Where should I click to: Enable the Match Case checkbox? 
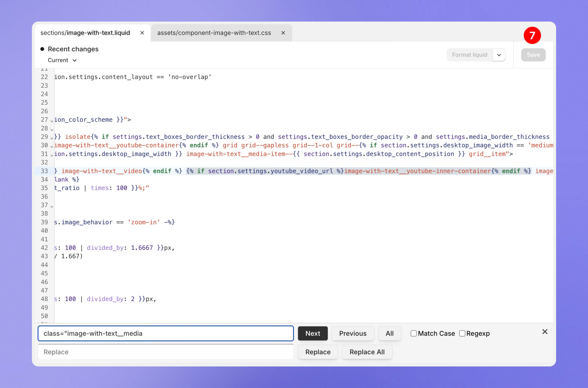click(x=413, y=333)
